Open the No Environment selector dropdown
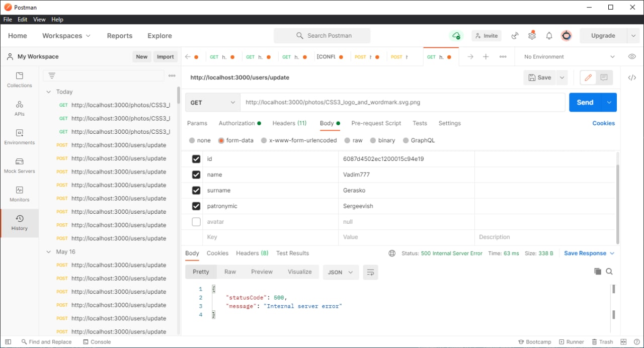Screen dimensions: 644x348 [x=569, y=57]
